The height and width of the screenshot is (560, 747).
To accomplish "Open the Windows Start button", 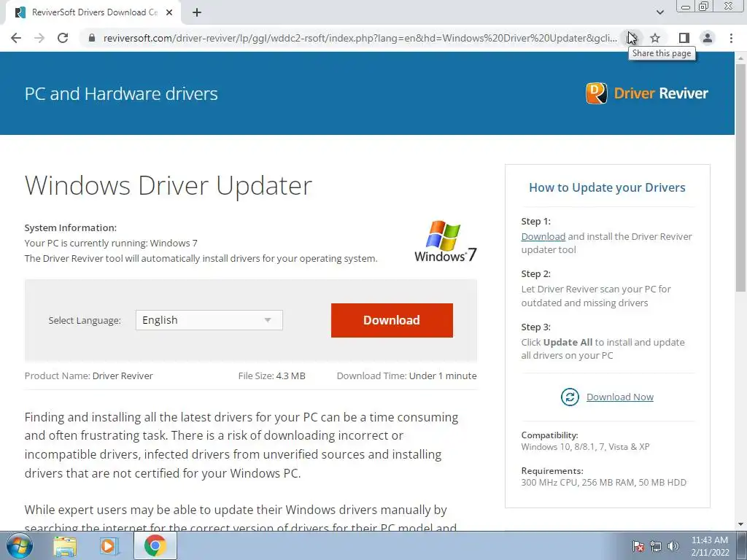I will pyautogui.click(x=20, y=545).
